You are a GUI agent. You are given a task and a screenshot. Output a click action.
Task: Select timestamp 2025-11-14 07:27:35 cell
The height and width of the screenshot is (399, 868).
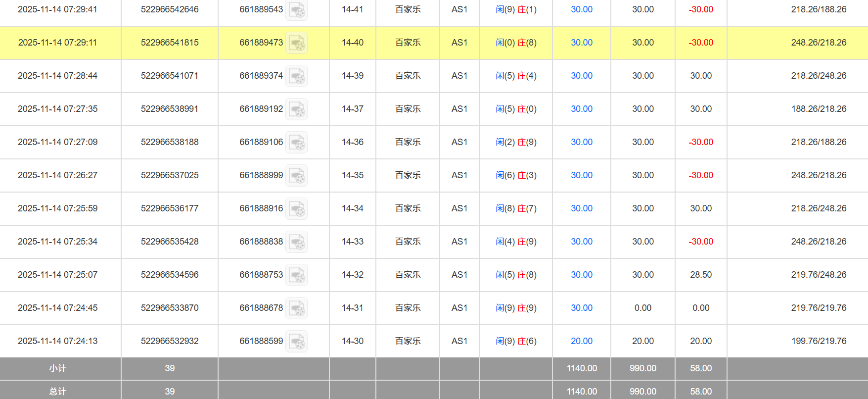point(57,109)
